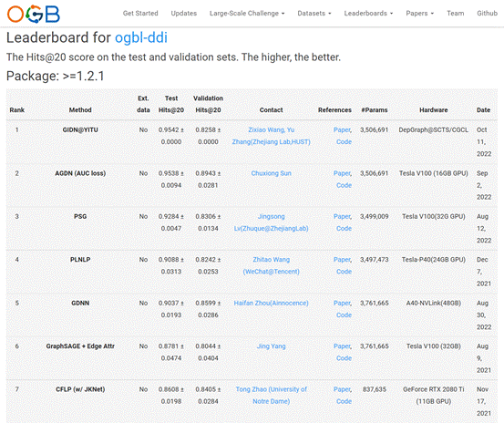
Task: Open Code link for AGDN (AUC loss)
Action: [x=344, y=185]
